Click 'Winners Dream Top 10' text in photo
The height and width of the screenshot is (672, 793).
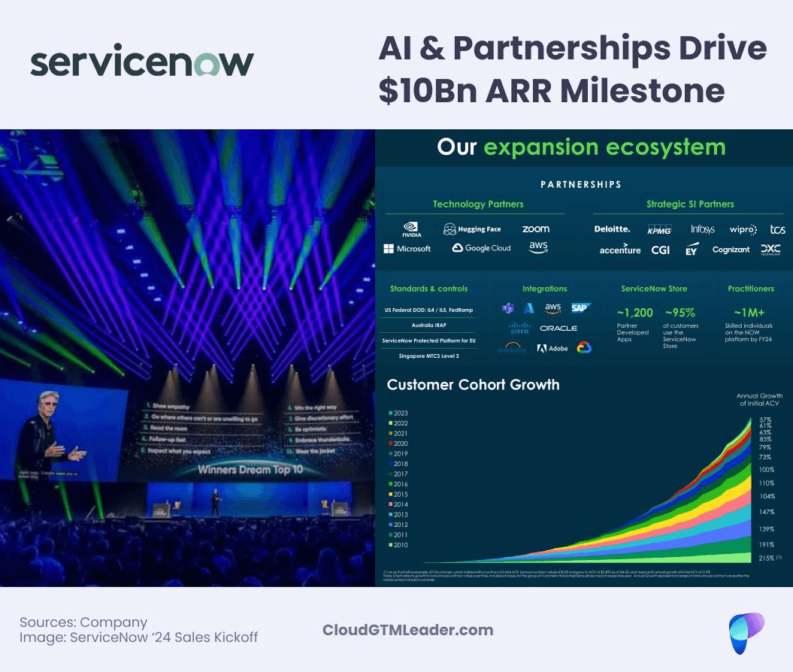coord(250,470)
